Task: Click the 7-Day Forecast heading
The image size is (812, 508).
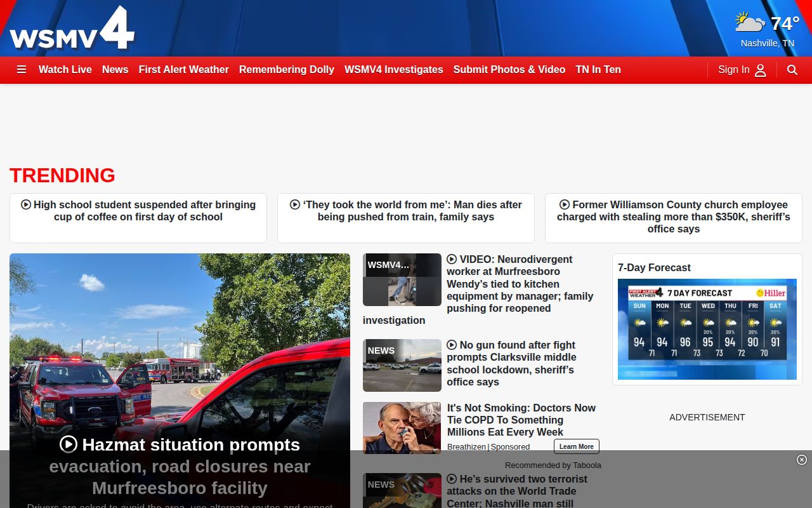Action: point(654,268)
